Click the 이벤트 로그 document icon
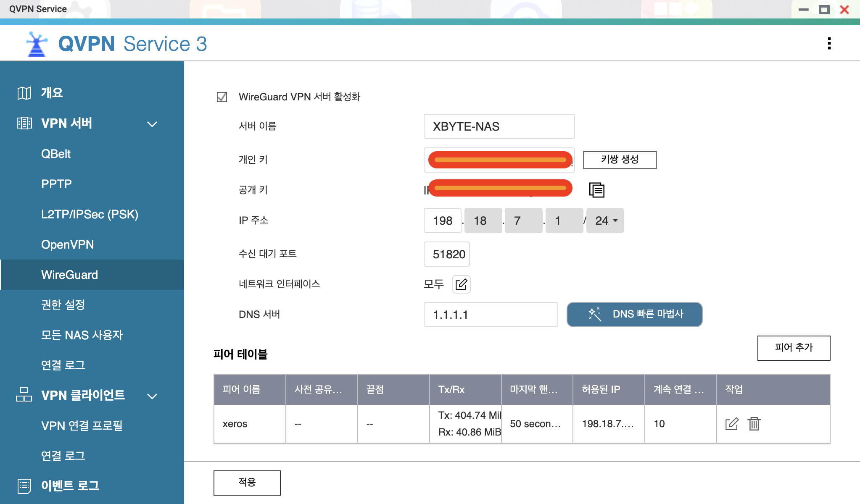Viewport: 860px width, 504px height. (x=24, y=486)
